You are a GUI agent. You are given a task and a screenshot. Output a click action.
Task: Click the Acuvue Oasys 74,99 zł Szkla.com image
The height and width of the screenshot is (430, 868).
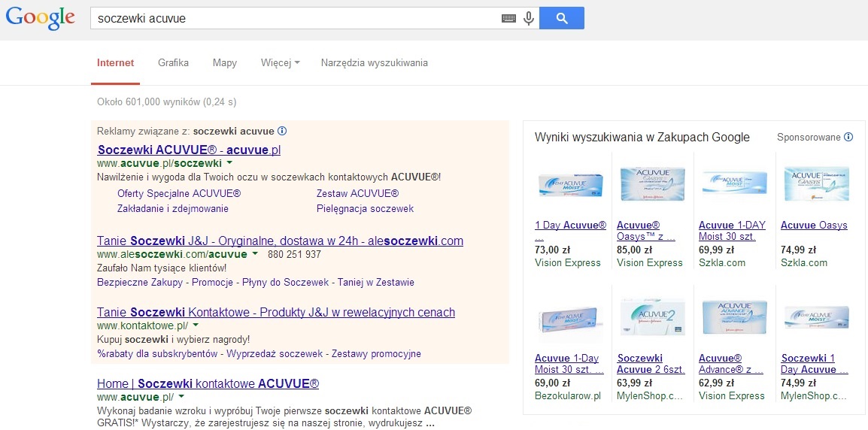click(x=817, y=183)
